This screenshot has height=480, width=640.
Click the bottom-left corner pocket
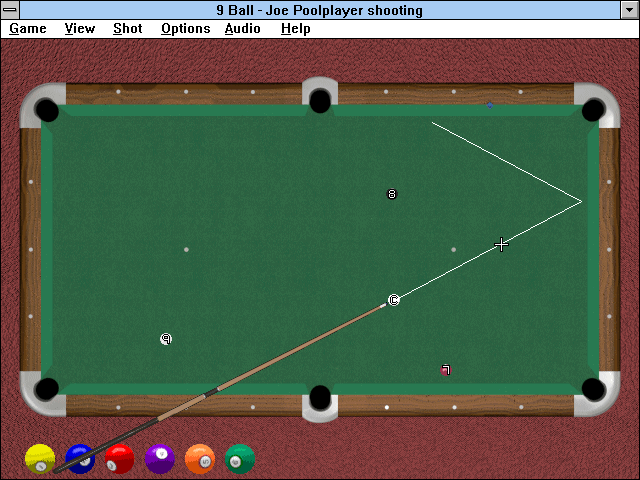click(x=47, y=389)
